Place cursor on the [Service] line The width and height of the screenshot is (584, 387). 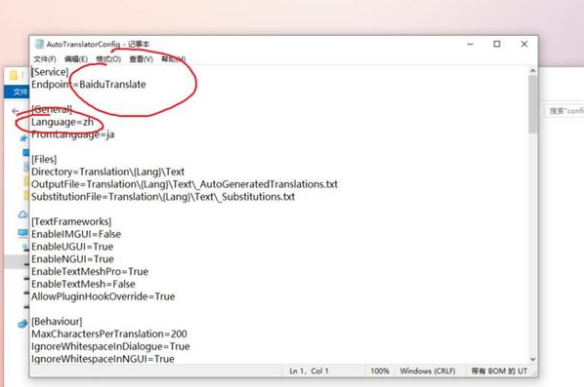50,72
